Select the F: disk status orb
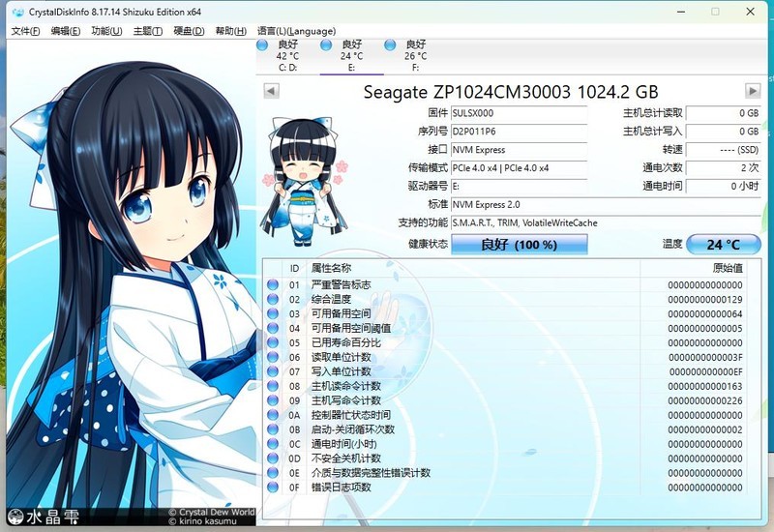 390,45
